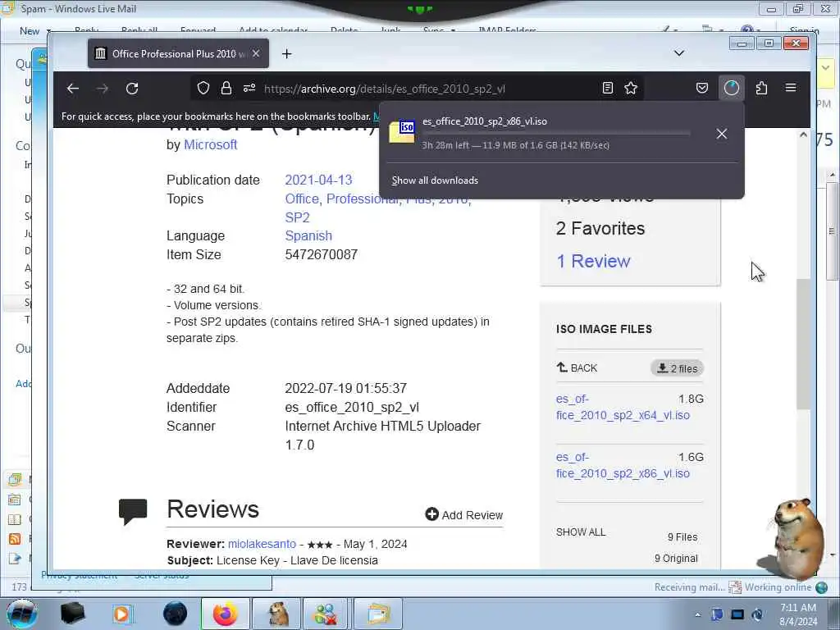Download es_office_2010_sp2_x86_vl.iso from file list
The height and width of the screenshot is (630, 840).
(x=623, y=466)
